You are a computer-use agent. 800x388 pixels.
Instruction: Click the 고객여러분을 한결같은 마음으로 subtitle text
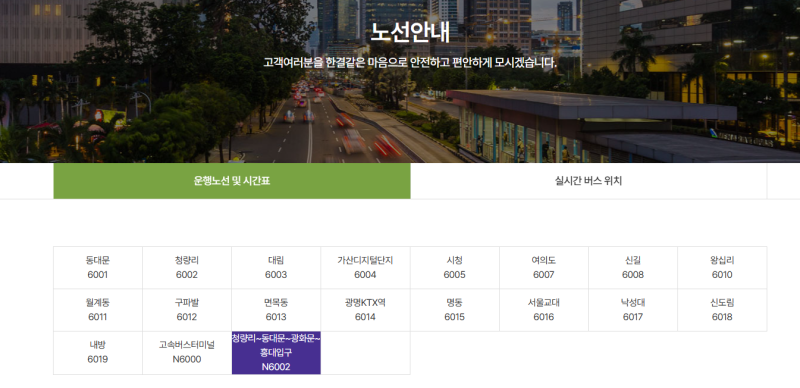pyautogui.click(x=410, y=63)
